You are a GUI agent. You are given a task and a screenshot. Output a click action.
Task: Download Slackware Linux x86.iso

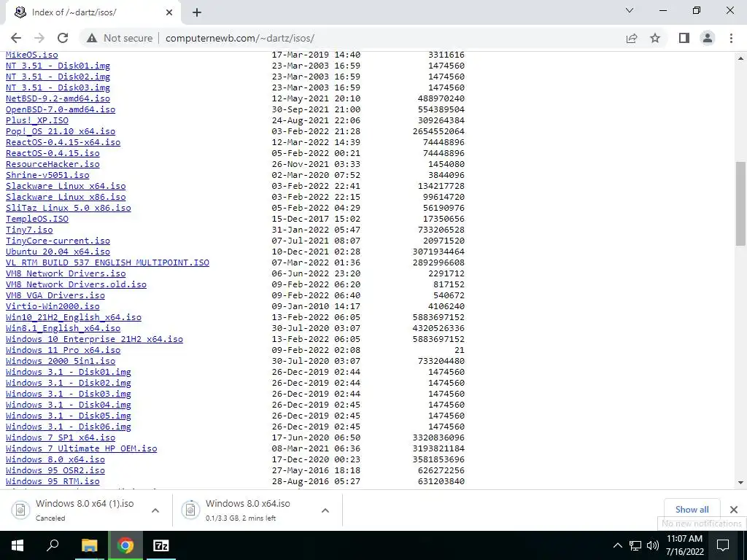point(66,197)
